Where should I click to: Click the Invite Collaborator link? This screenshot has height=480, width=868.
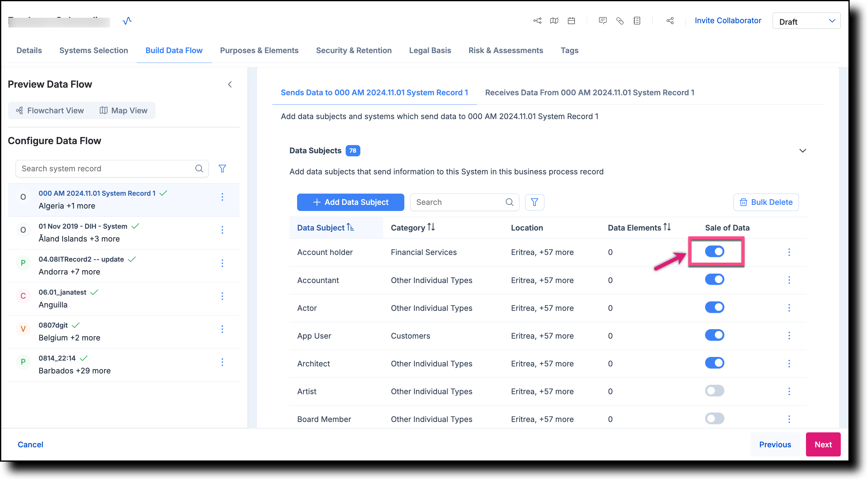[x=728, y=20]
